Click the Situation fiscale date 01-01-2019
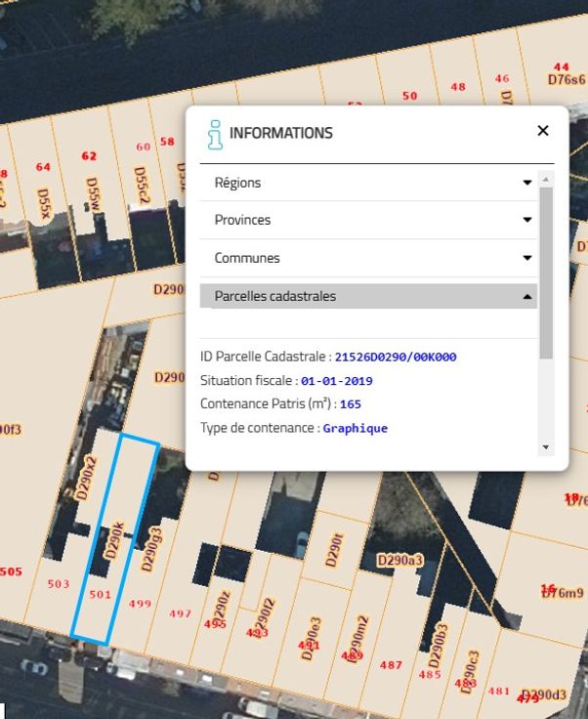Viewport: 588px width, 719px height. coord(337,381)
